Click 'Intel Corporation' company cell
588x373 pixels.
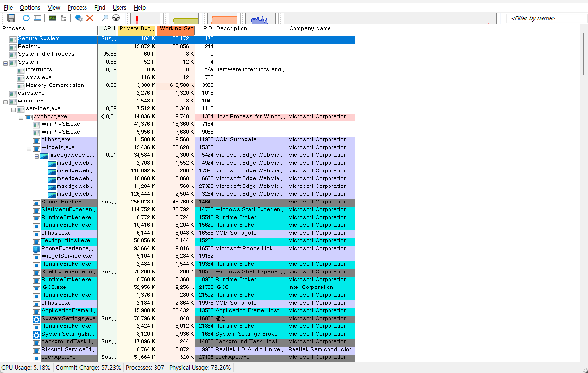[x=311, y=288]
